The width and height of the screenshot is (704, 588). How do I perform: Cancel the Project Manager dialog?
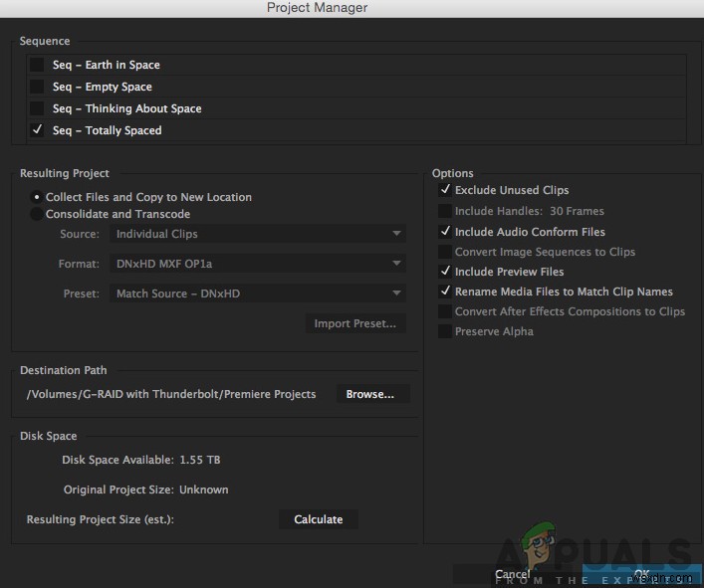coord(512,574)
